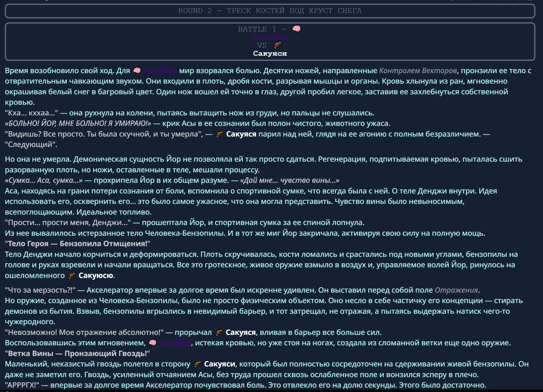Click the brain emoji in BATTLE 1 header

point(296,29)
